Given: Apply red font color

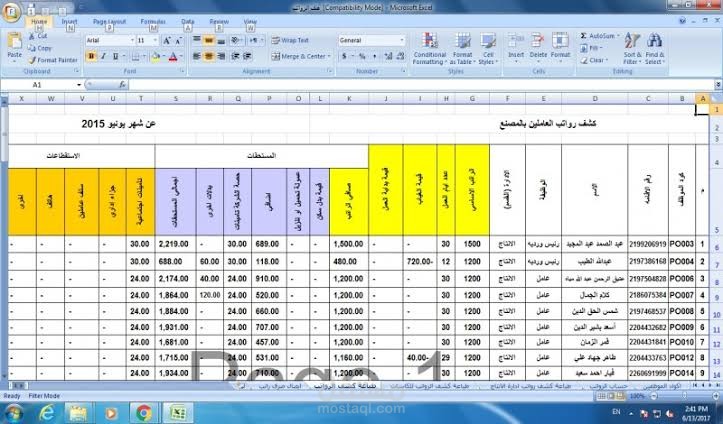Looking at the screenshot, I should point(173,57).
